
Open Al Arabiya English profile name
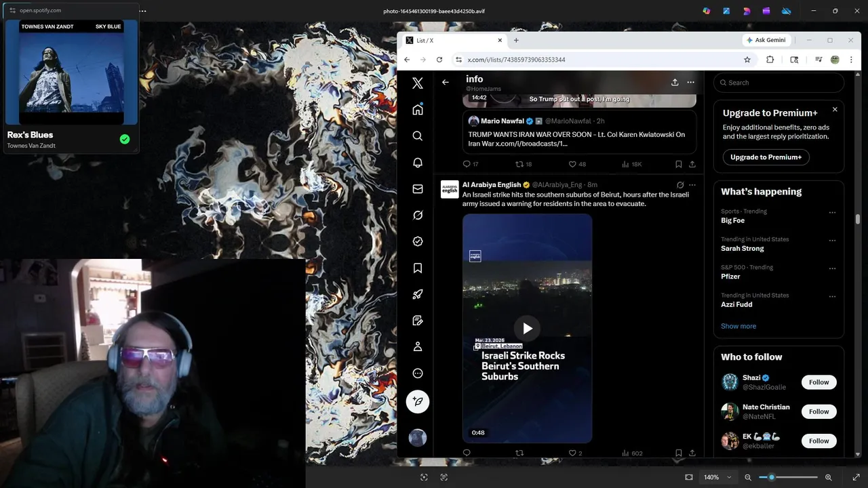(x=492, y=184)
